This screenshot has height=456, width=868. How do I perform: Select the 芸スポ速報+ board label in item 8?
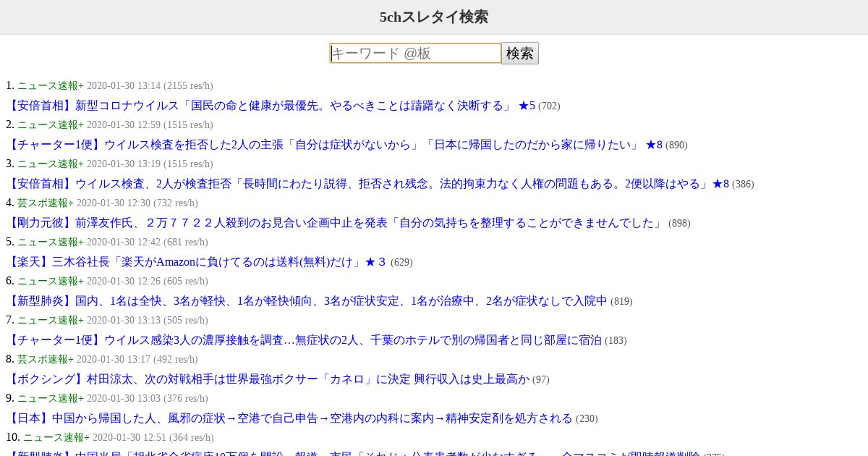[46, 360]
